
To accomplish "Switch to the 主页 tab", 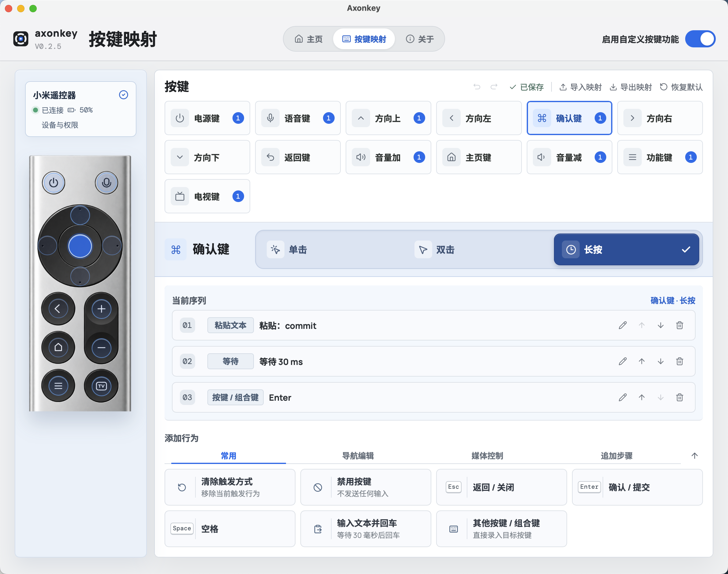I will [309, 39].
